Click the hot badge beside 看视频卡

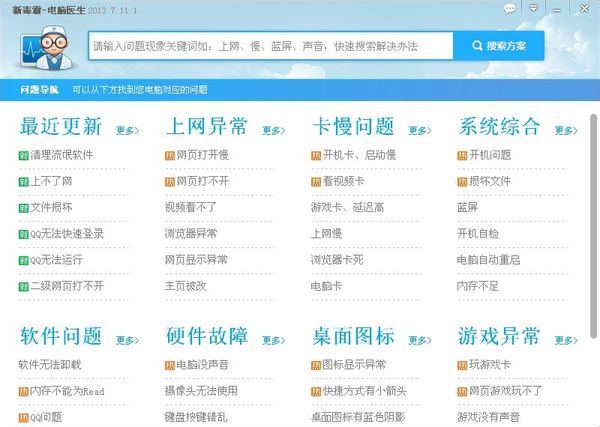click(x=316, y=182)
